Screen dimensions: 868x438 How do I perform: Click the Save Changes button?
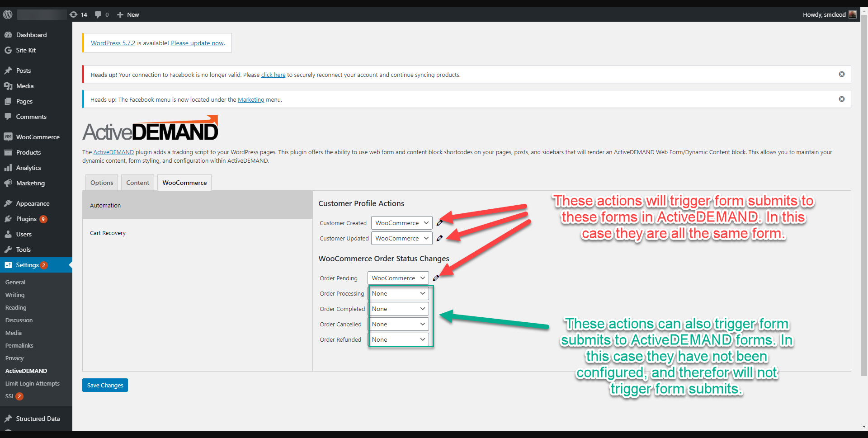coord(105,385)
